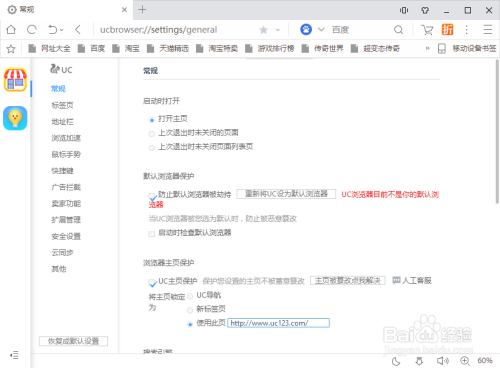
Task: Open the shopping cart icon
Action: [427, 30]
